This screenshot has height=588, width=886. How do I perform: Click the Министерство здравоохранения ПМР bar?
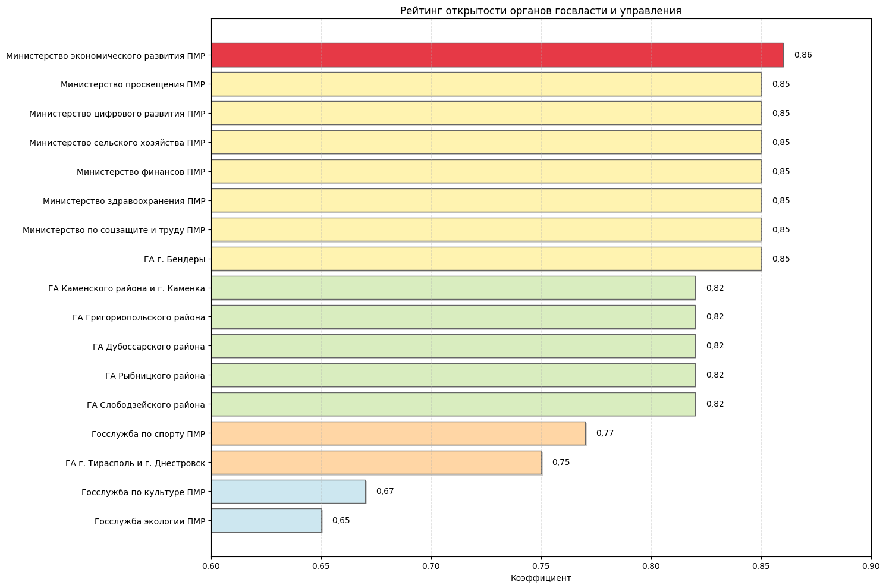coord(486,201)
